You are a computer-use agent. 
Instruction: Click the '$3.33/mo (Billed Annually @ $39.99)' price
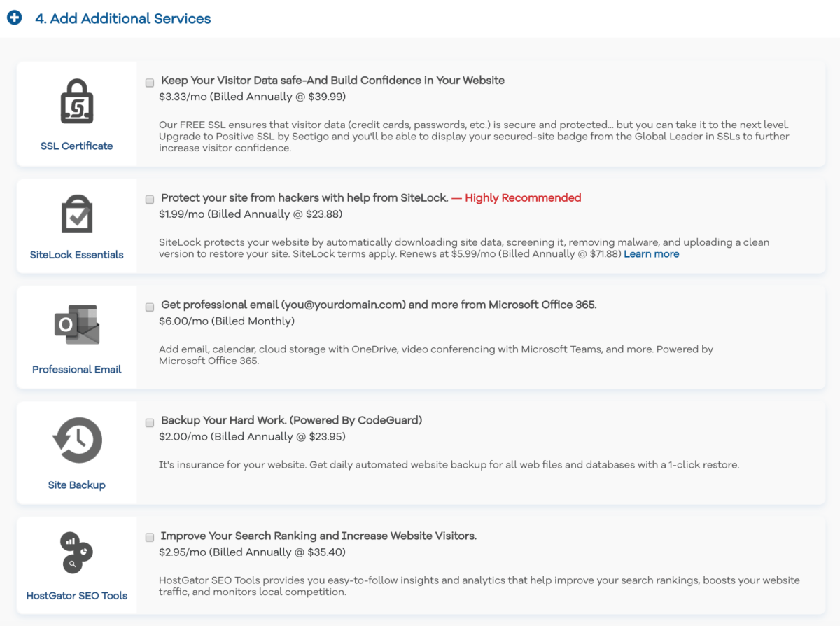click(253, 97)
